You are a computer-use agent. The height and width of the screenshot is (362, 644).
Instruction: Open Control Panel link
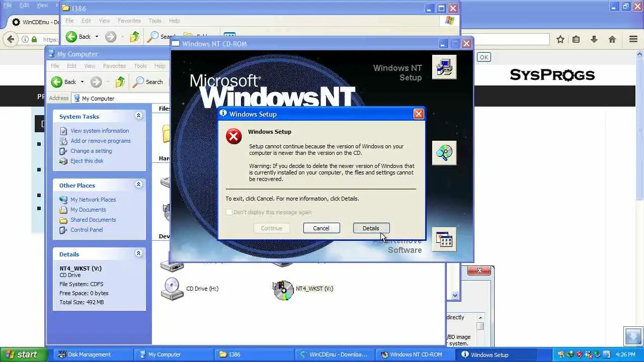coord(87,230)
